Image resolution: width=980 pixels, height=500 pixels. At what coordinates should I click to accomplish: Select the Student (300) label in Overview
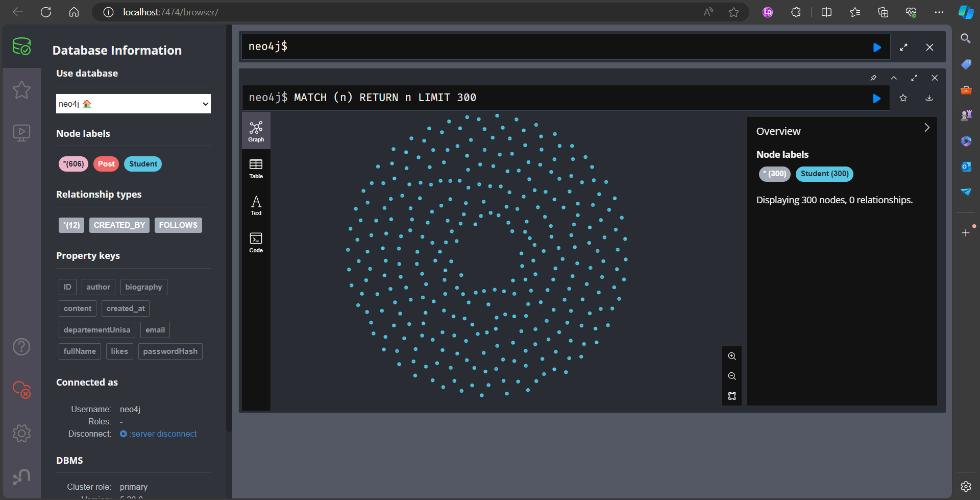click(824, 174)
